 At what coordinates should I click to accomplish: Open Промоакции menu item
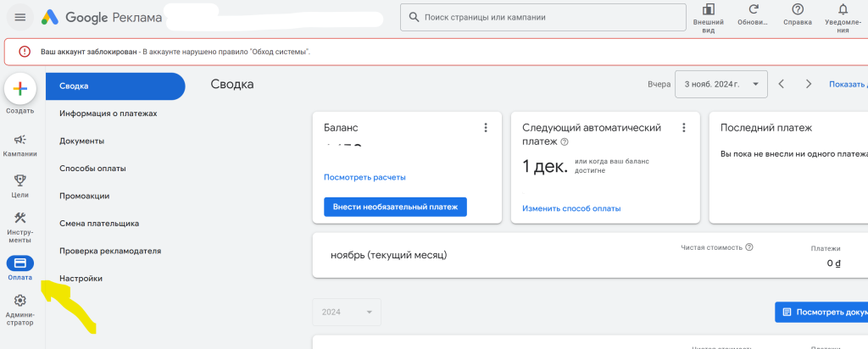click(84, 196)
